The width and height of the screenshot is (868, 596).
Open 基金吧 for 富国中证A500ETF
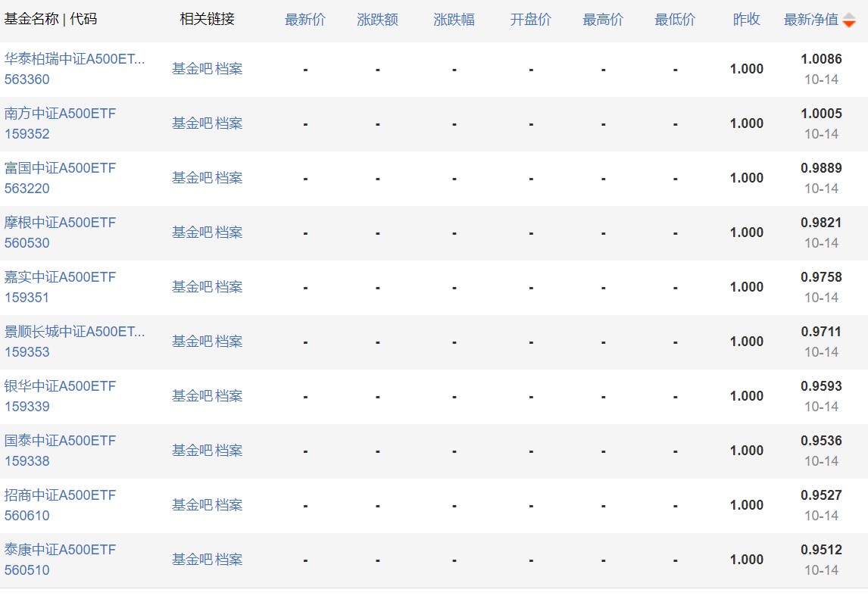tap(192, 178)
